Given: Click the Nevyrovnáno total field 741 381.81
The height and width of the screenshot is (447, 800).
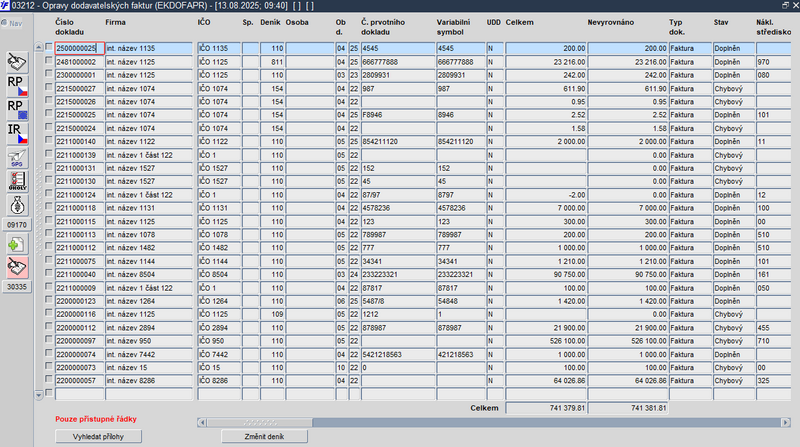Looking at the screenshot, I should point(628,408).
